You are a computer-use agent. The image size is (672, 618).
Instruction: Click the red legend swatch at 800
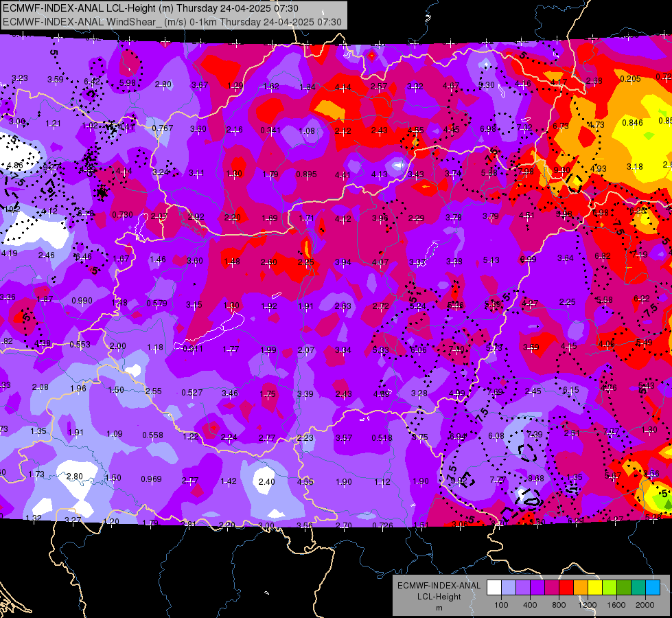(x=566, y=588)
